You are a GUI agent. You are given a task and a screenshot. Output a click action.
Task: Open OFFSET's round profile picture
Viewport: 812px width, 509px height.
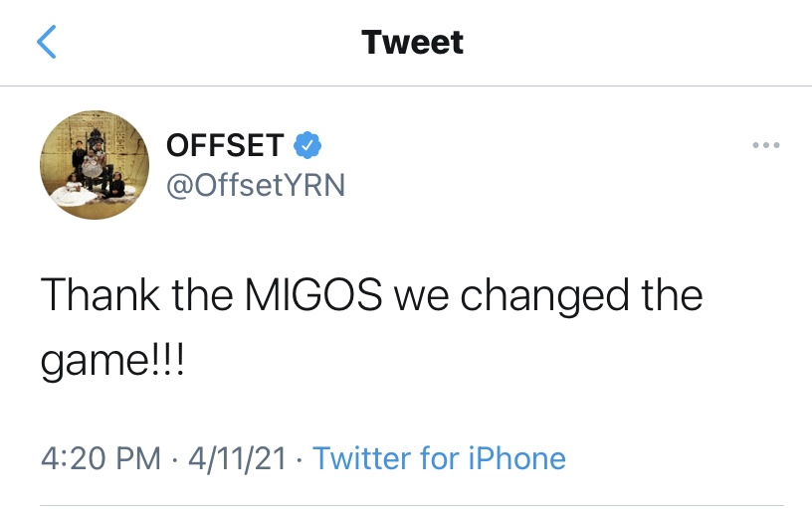[x=95, y=165]
